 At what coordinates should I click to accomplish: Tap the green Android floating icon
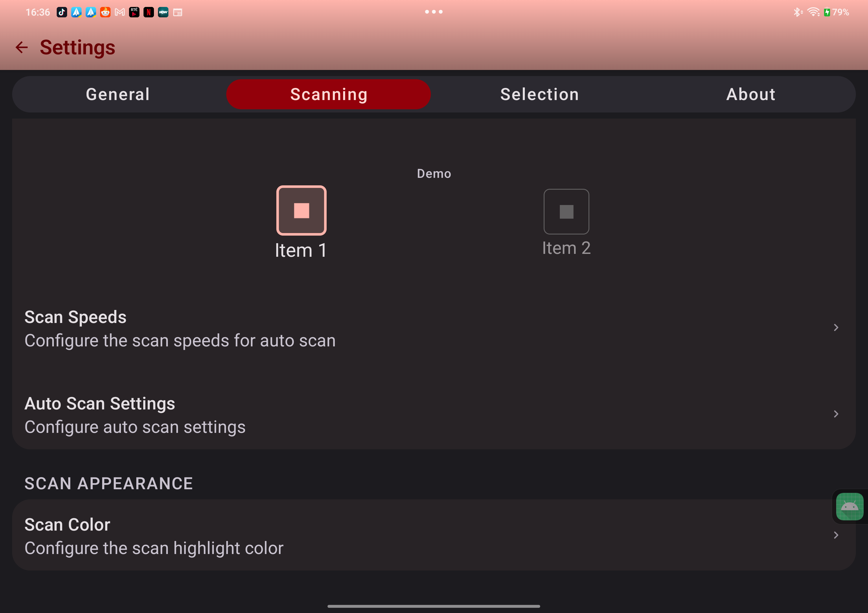[x=849, y=507]
